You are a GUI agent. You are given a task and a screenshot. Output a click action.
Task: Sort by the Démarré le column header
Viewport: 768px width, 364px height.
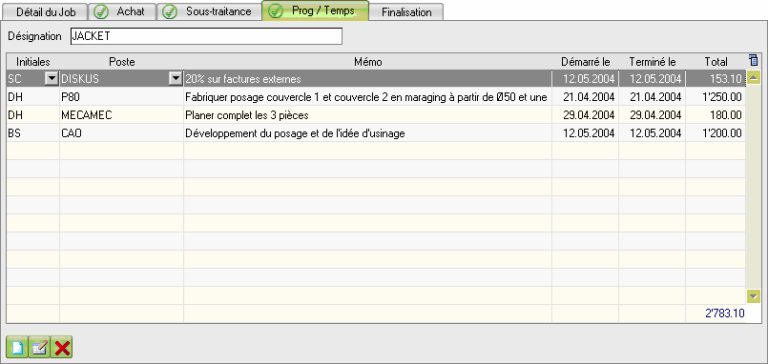tap(585, 62)
